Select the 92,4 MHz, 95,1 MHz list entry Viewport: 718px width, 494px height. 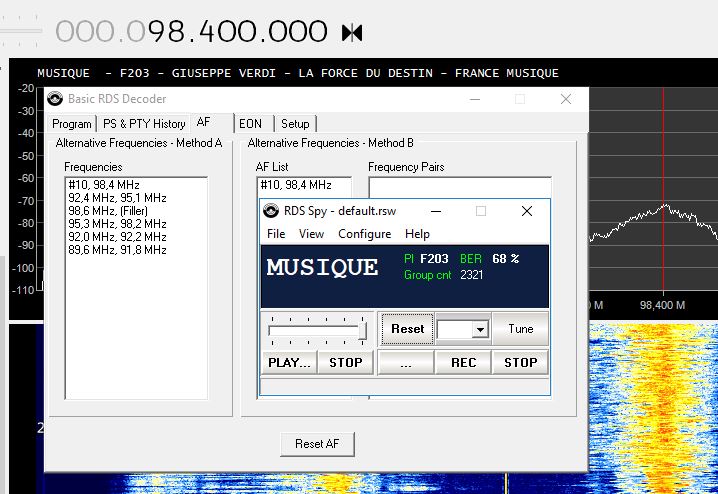click(x=117, y=198)
